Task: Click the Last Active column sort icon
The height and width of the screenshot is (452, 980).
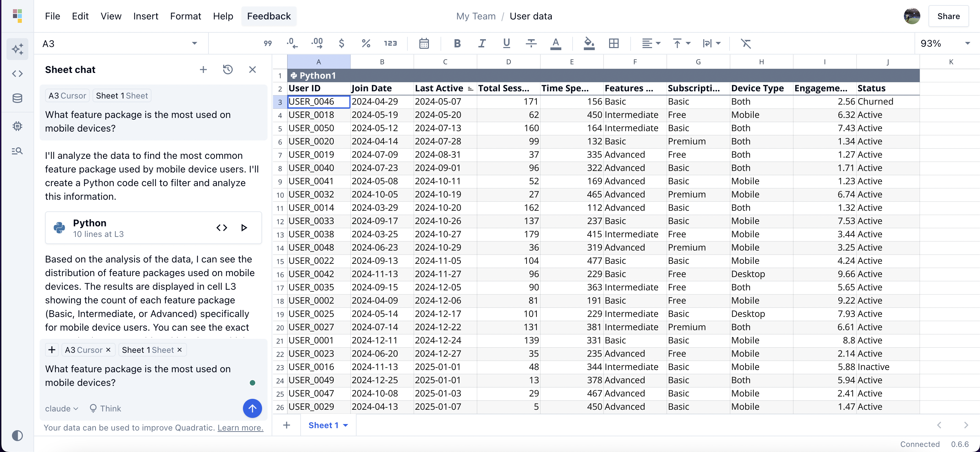Action: (x=471, y=89)
